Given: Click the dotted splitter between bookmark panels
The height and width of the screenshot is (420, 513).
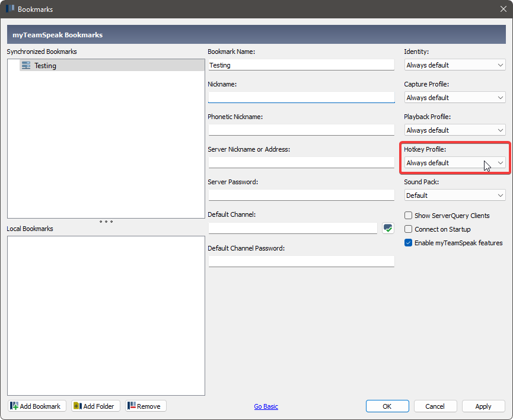Looking at the screenshot, I should tap(106, 222).
